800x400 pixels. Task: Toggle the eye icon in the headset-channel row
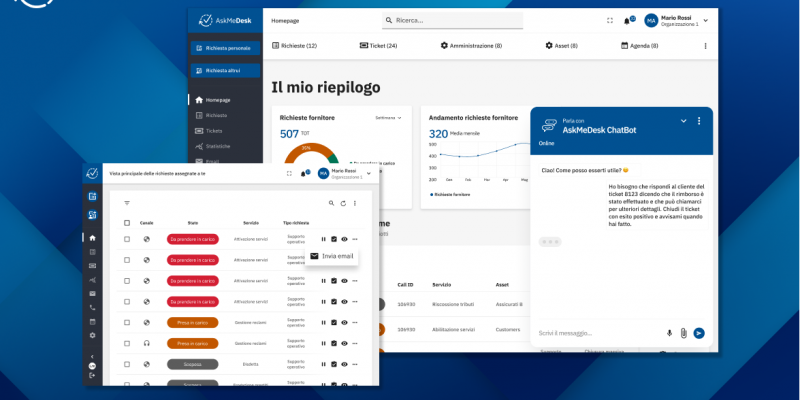(x=344, y=343)
